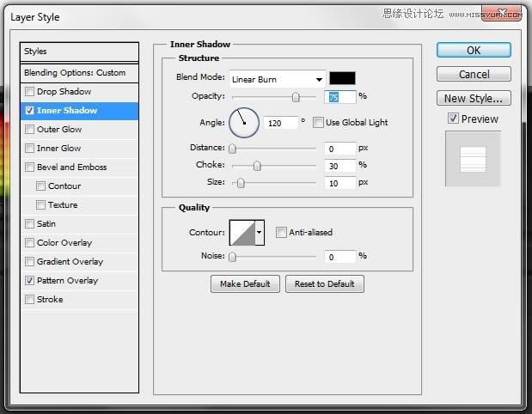Screen dimensions: 532x414
Task: Click the Choke value field
Action: 340,166
